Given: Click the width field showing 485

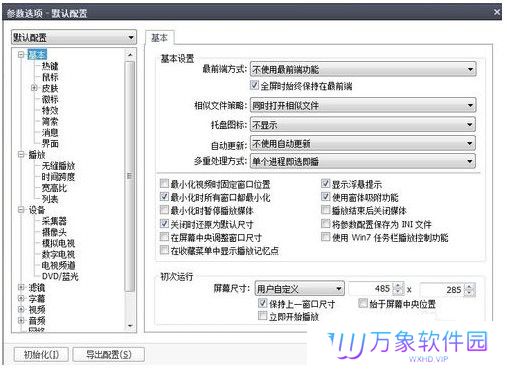Looking at the screenshot, I should click(x=370, y=289).
